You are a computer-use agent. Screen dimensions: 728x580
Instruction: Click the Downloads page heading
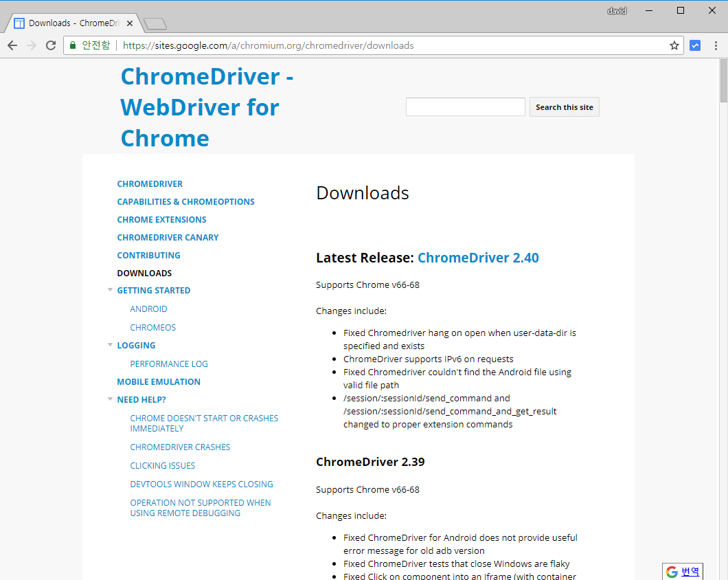pos(363,193)
